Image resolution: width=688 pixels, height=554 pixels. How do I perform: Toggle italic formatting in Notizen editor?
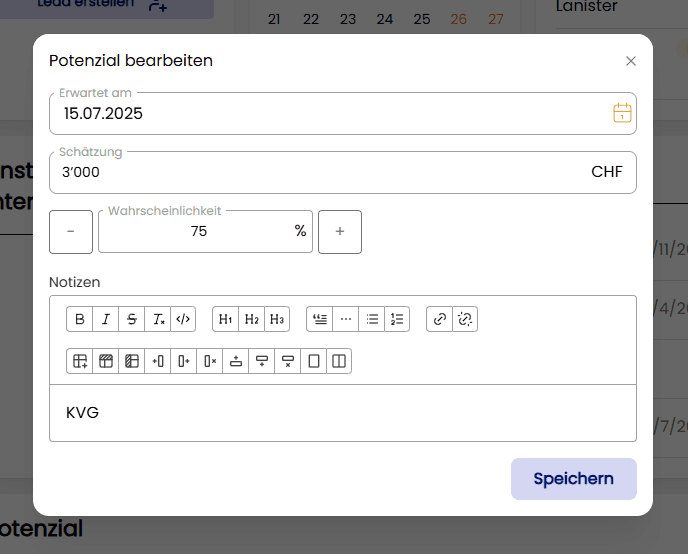[x=105, y=319]
